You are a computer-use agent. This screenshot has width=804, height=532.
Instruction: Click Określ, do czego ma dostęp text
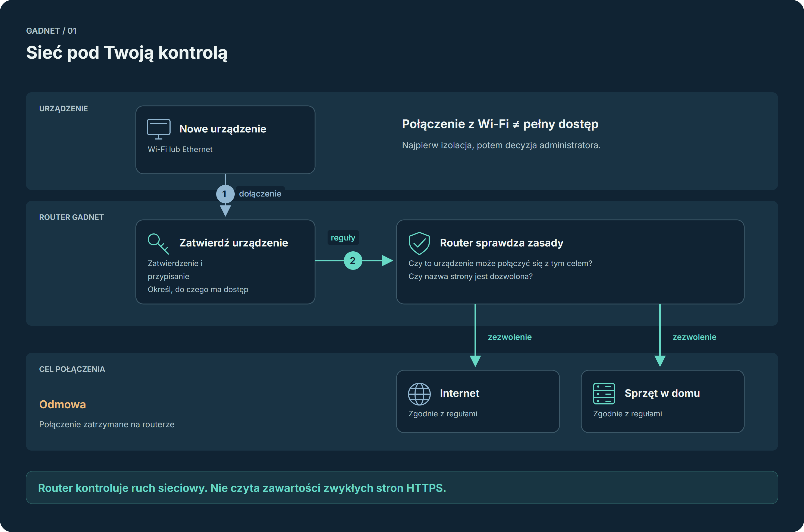[198, 289]
